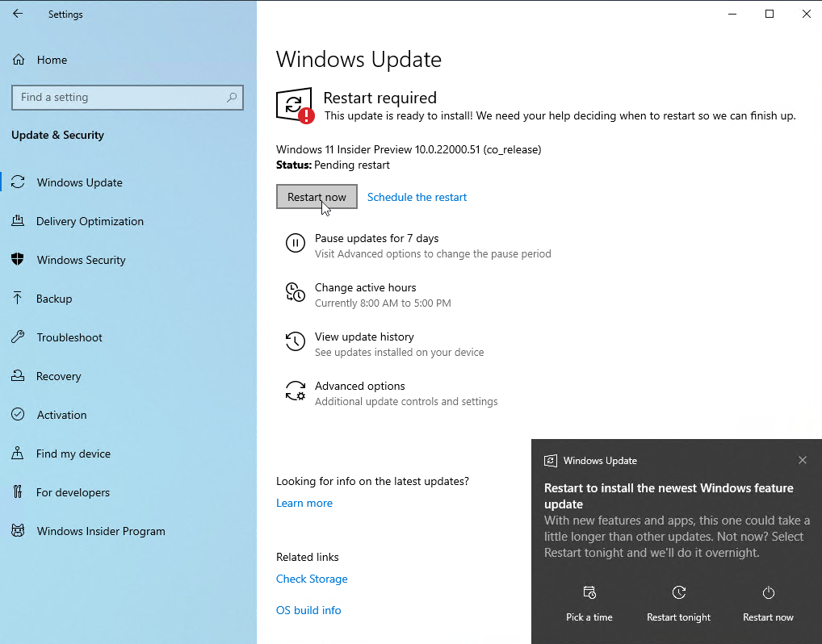Click the active hours clock icon

point(296,292)
